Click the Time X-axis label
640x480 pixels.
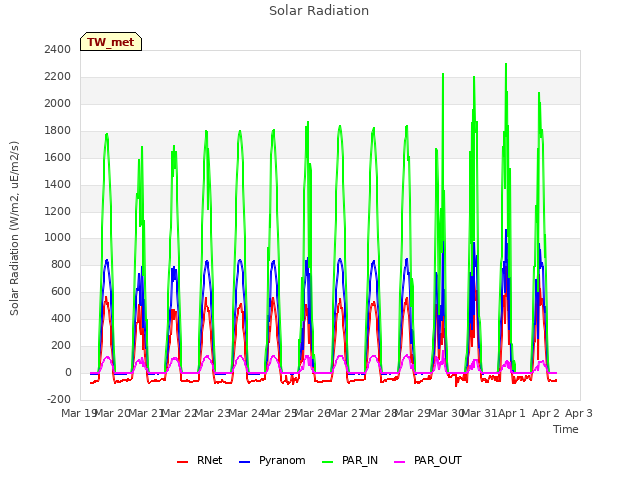566,429
